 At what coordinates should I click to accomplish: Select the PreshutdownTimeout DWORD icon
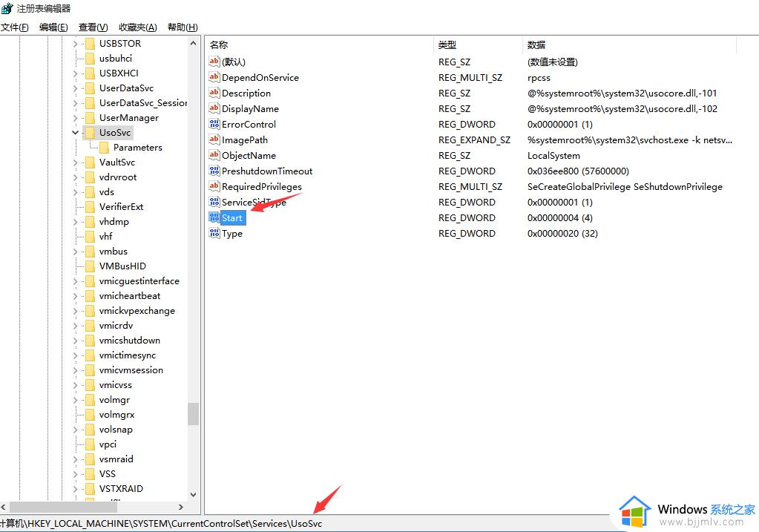[x=214, y=171]
